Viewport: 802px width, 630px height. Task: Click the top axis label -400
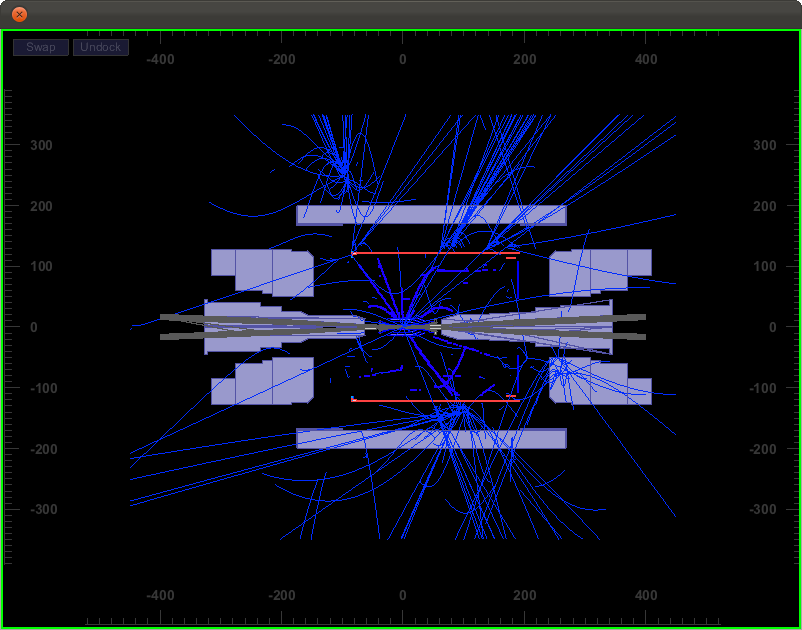tap(160, 60)
